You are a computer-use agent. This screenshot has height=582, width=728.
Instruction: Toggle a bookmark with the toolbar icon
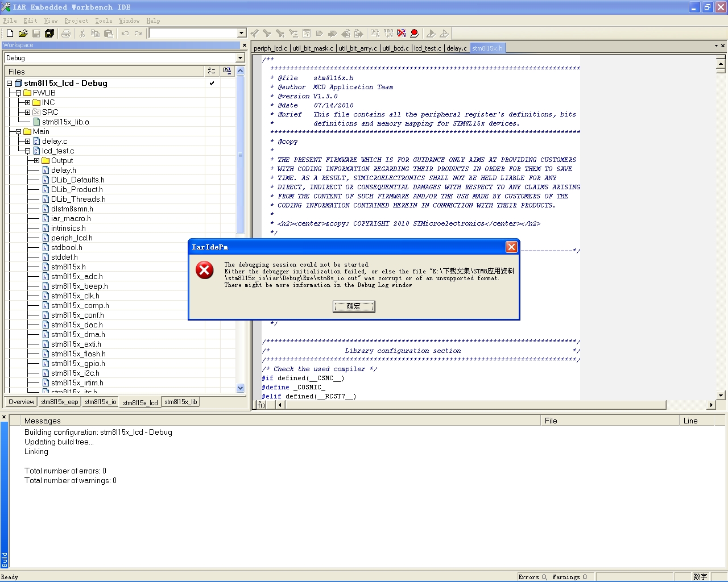(x=320, y=34)
